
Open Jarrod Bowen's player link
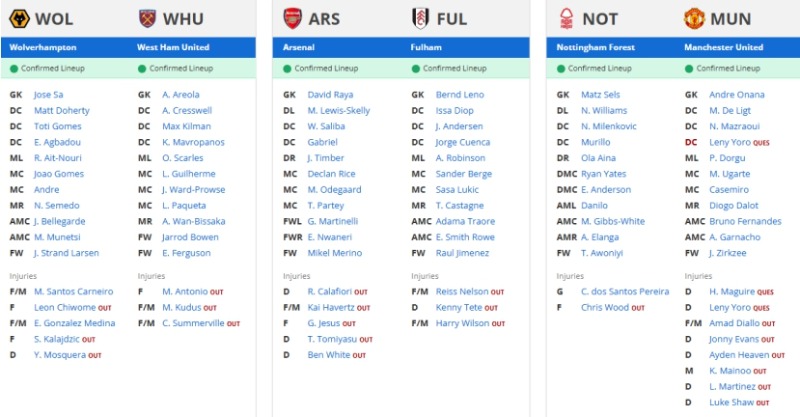(x=190, y=237)
